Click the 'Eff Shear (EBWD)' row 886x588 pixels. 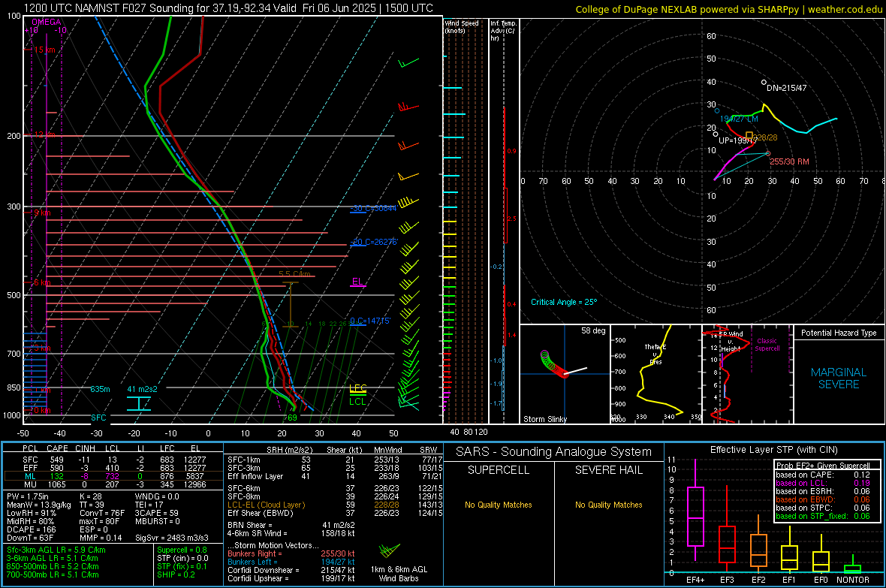coord(335,514)
